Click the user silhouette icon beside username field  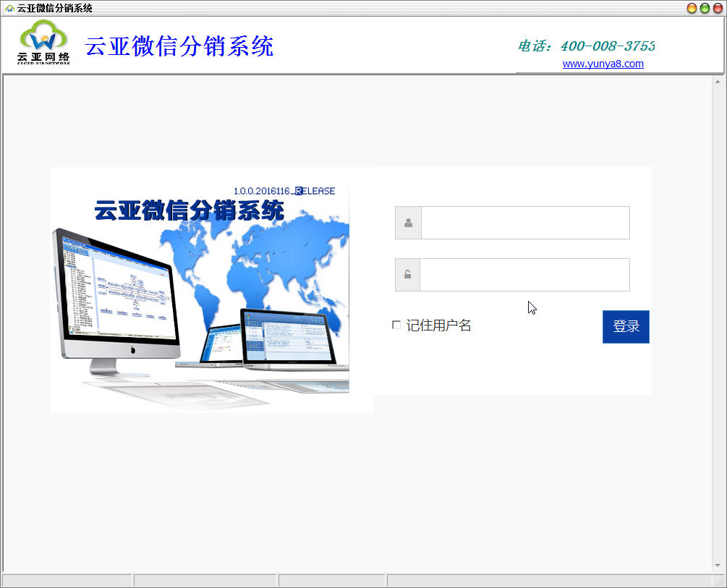(x=407, y=223)
